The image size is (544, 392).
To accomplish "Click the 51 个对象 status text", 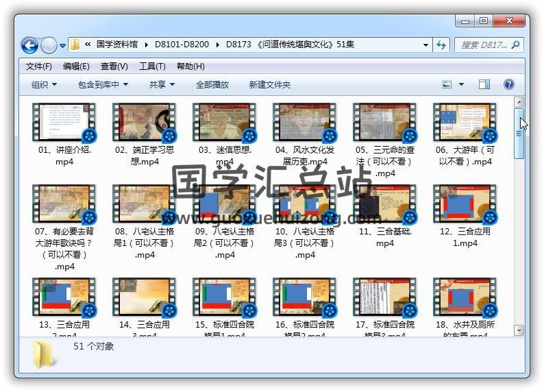I will tap(94, 346).
